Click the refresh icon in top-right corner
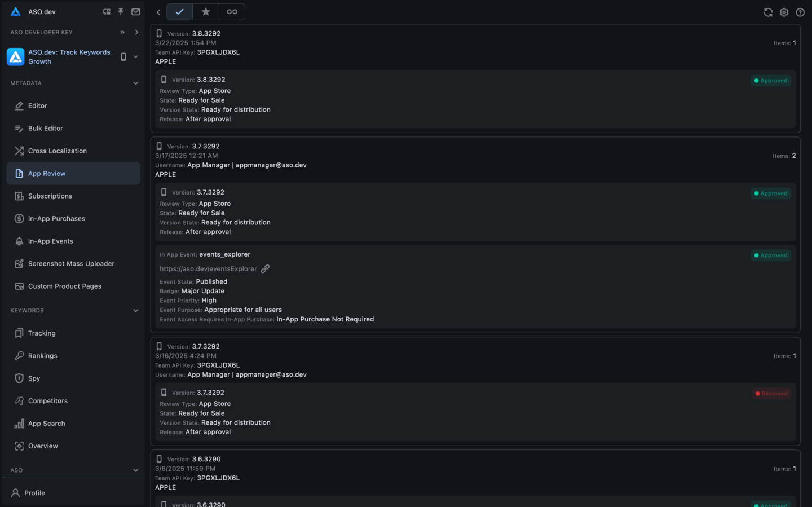 point(768,12)
